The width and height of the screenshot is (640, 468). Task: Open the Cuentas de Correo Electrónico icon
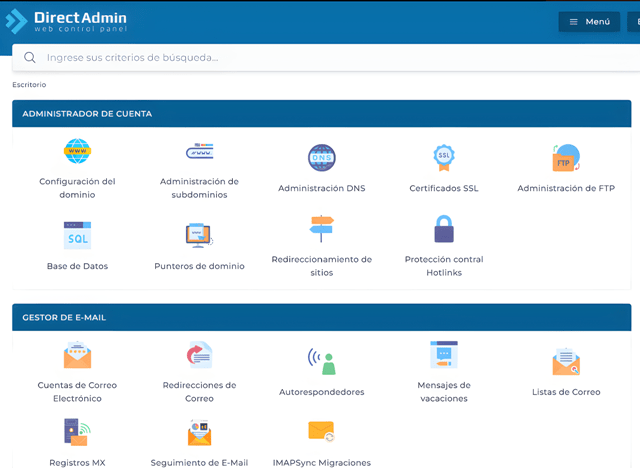(77, 355)
